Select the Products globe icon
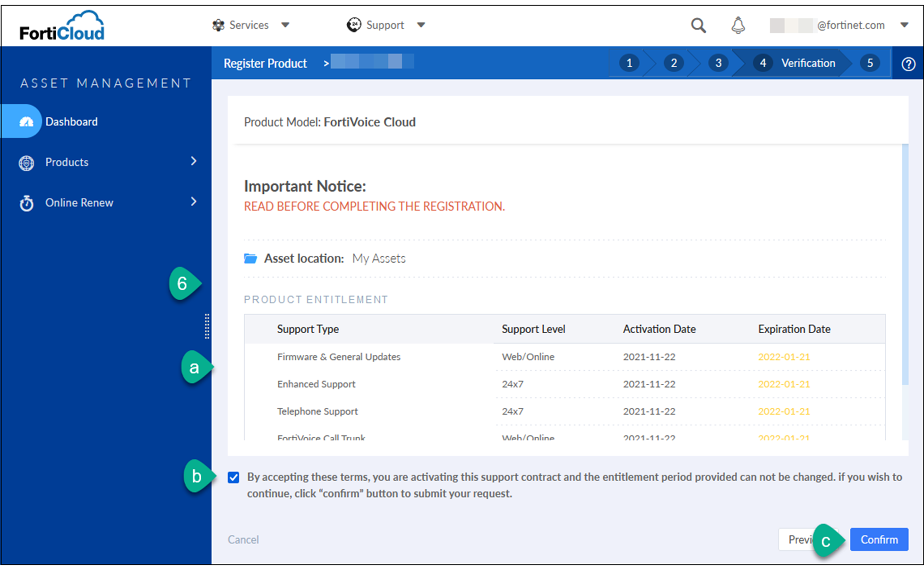Screen dimensions: 924x570 pyautogui.click(x=26, y=163)
